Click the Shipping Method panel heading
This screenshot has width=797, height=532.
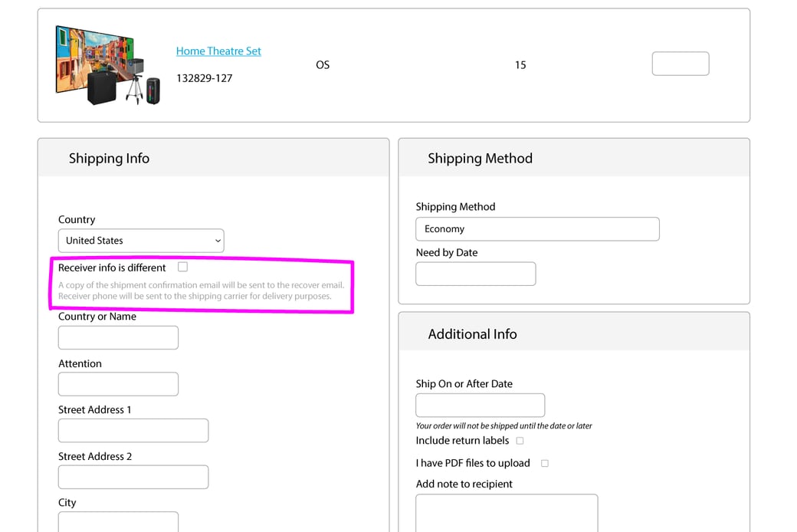tap(480, 158)
